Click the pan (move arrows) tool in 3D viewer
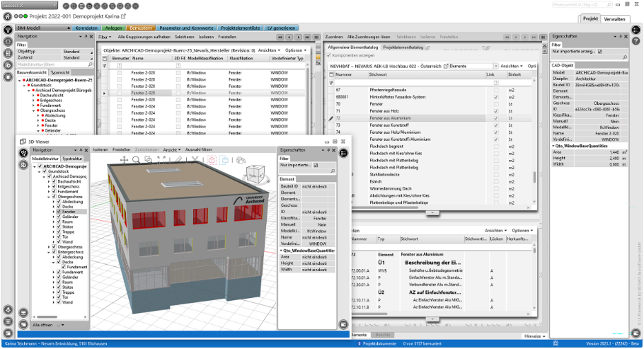Image resolution: width=644 pixels, height=349 pixels. [x=124, y=160]
